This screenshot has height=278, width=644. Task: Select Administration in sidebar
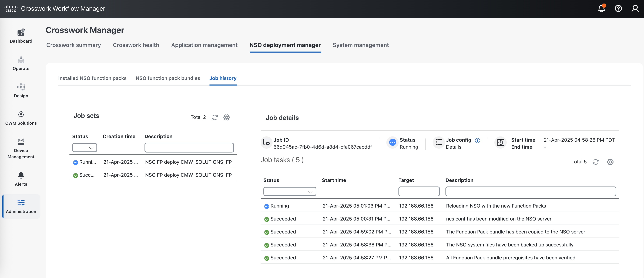[21, 206]
